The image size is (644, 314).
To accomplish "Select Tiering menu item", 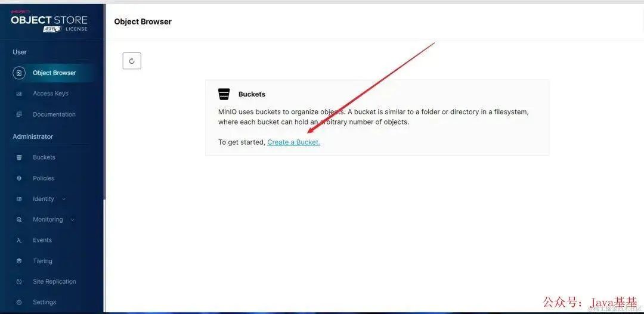I will 43,261.
